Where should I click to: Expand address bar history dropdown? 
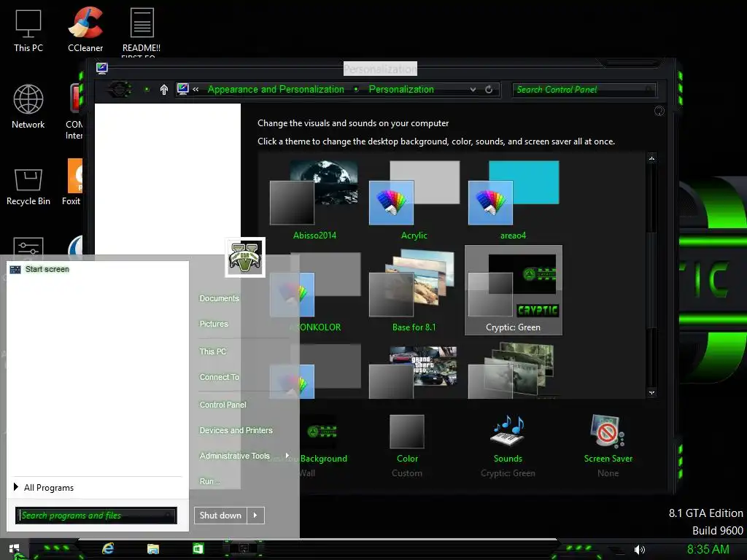473,90
